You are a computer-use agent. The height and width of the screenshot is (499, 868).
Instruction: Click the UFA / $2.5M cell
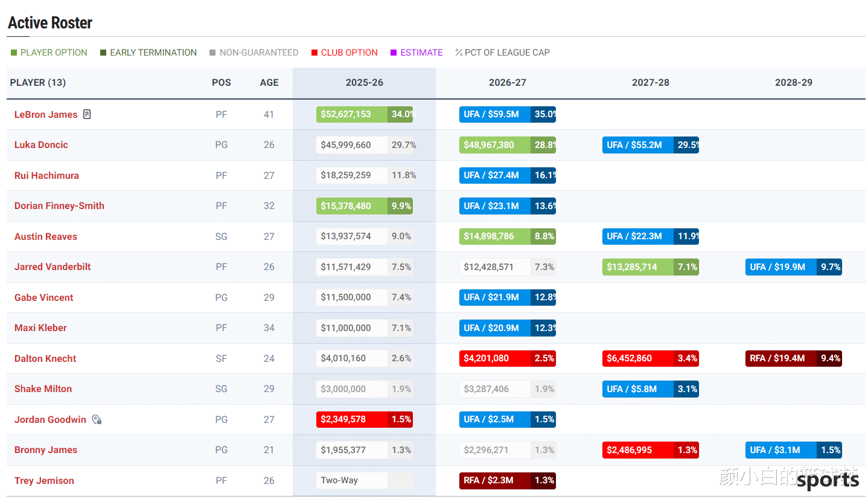tap(508, 419)
